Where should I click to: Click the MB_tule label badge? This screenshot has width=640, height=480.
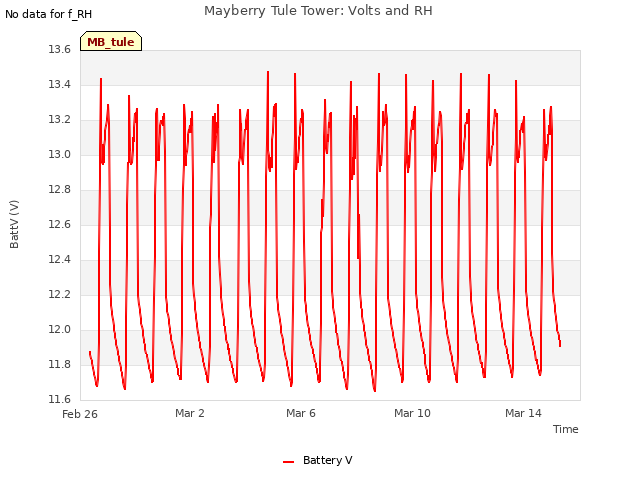point(111,41)
